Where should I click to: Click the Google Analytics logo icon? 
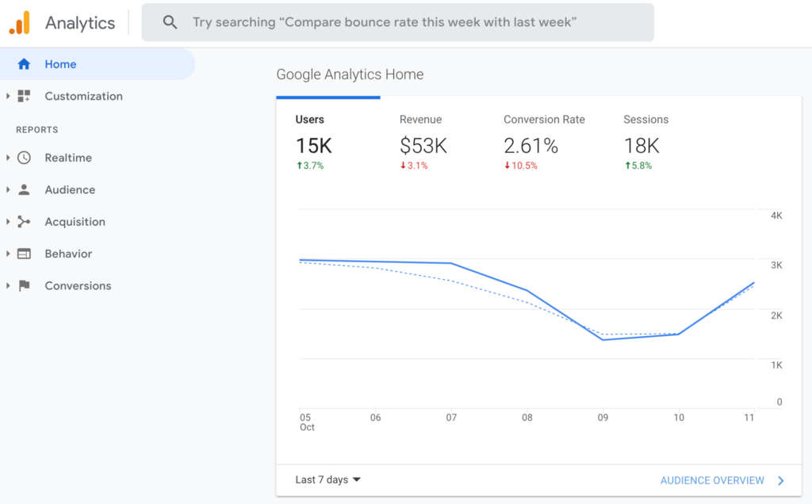[17, 22]
